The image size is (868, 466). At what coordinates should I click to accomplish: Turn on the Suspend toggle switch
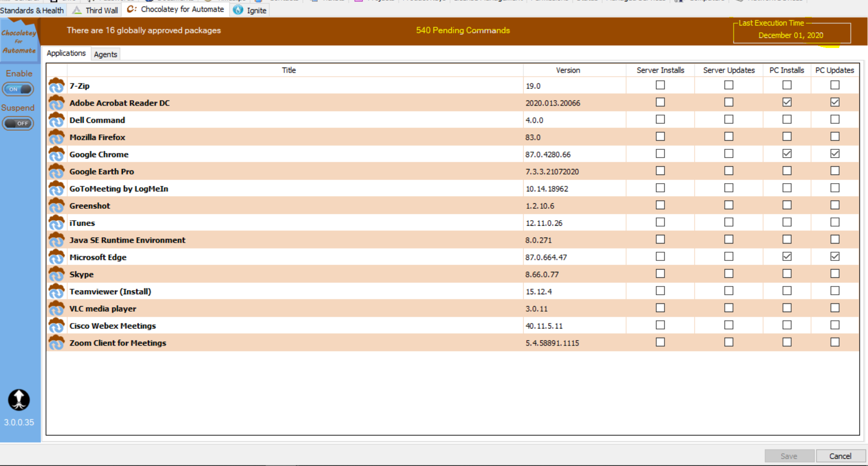tap(18, 123)
